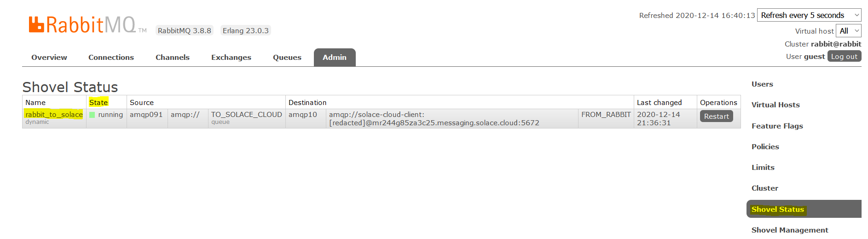Click the RabbitMQ logo
Image resolution: width=868 pixels, height=239 pixels.
83,25
